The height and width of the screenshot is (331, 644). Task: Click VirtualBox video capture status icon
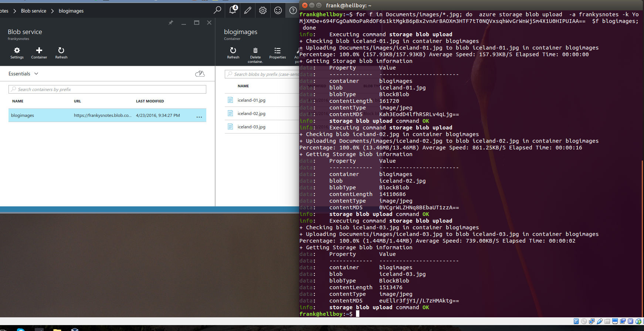[623, 321]
